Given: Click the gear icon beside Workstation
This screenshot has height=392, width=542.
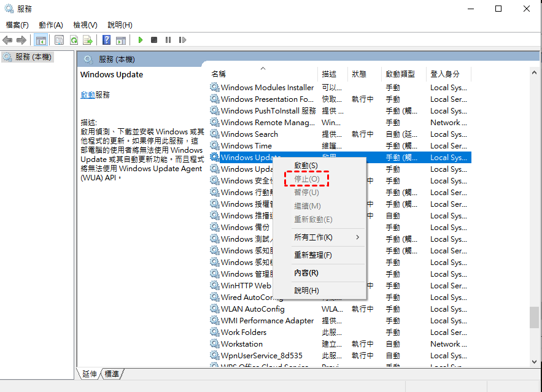Looking at the screenshot, I should pyautogui.click(x=215, y=344).
